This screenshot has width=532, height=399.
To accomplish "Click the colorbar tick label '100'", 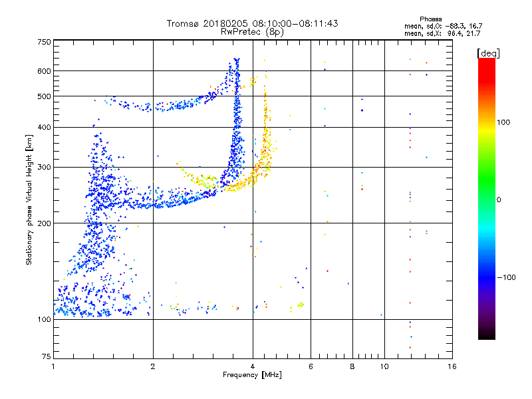I will pos(503,122).
